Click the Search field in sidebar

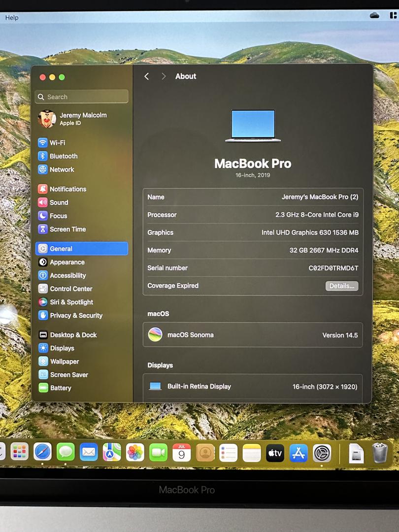(81, 97)
